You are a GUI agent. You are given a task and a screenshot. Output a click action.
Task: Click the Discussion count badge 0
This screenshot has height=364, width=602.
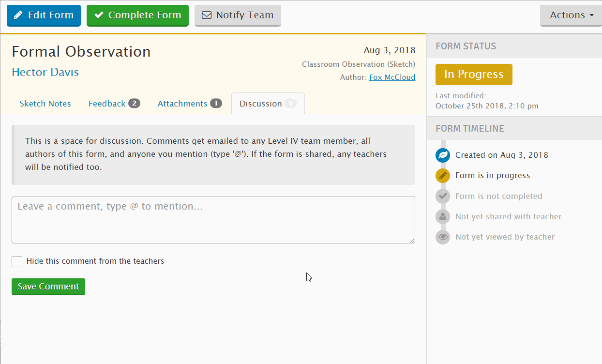coord(290,104)
